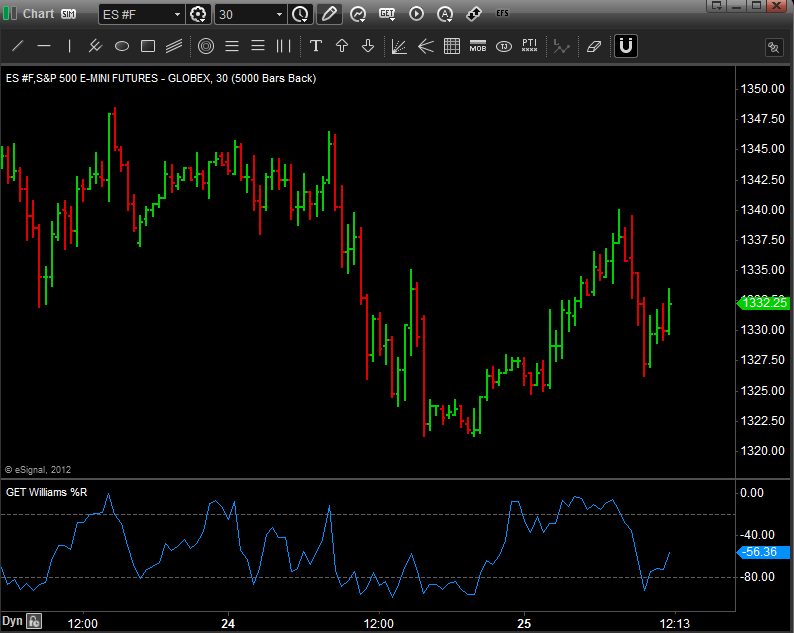Open the gear settings dropdown
Viewport: 794px width, 633px height.
(198, 14)
